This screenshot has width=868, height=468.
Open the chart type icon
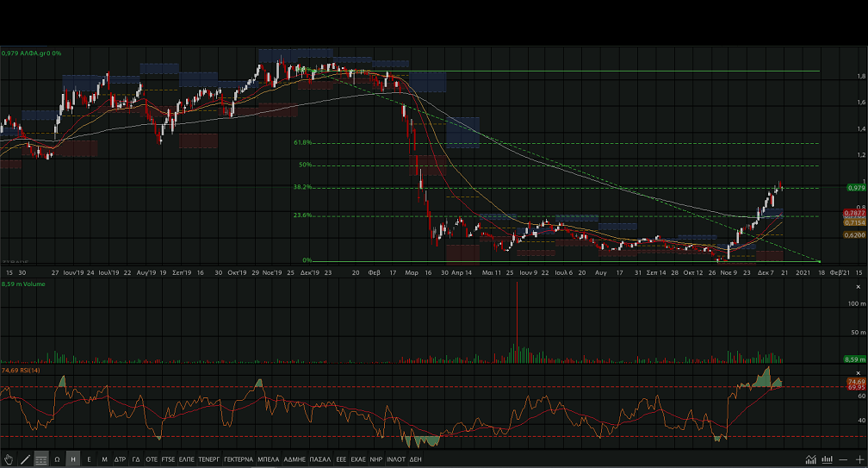click(810, 459)
